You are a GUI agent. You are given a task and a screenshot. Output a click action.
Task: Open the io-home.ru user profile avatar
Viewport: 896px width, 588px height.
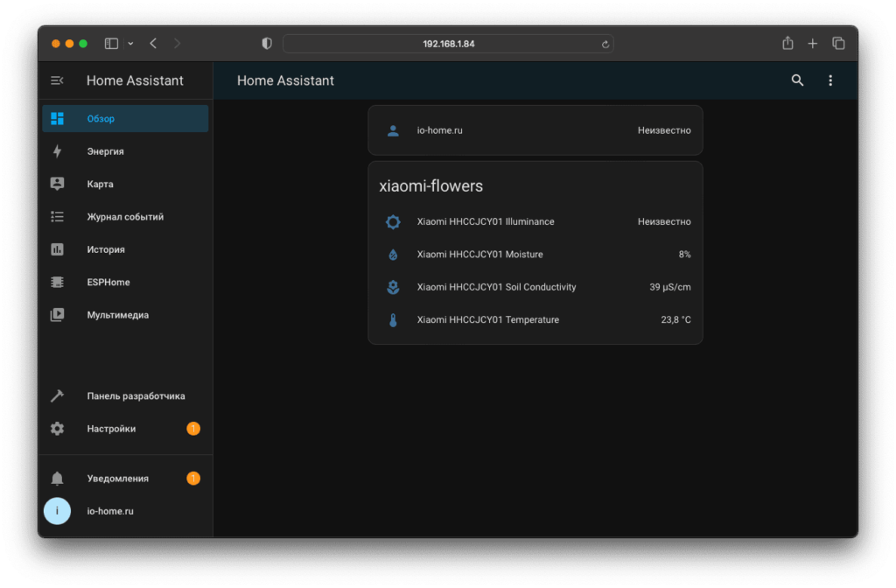click(57, 511)
